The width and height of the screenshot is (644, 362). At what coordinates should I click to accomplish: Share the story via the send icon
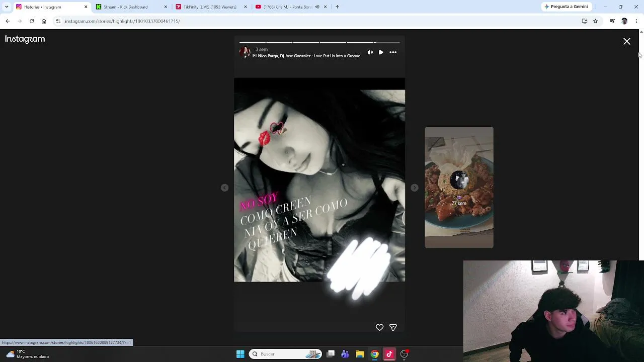click(x=393, y=327)
